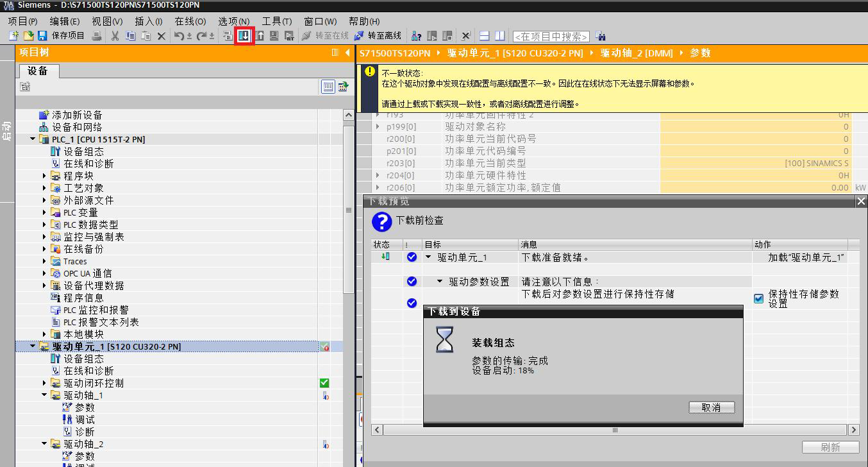868x467 pixels.
Task: Expand the 驱动闭环控制 tree node
Action: click(44, 383)
